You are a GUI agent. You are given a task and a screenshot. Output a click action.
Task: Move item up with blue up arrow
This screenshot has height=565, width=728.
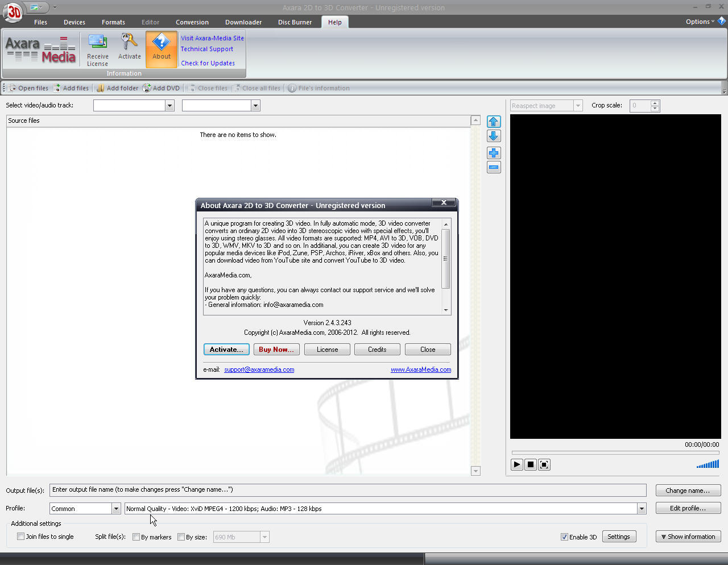point(494,122)
